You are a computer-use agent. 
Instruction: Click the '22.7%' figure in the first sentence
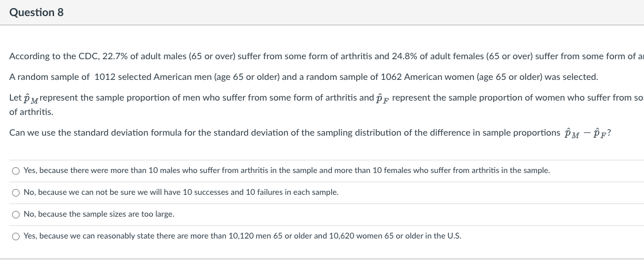pyautogui.click(x=115, y=56)
